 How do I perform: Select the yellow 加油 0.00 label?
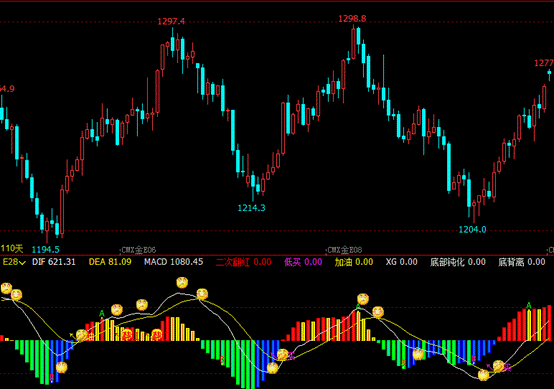coord(354,262)
